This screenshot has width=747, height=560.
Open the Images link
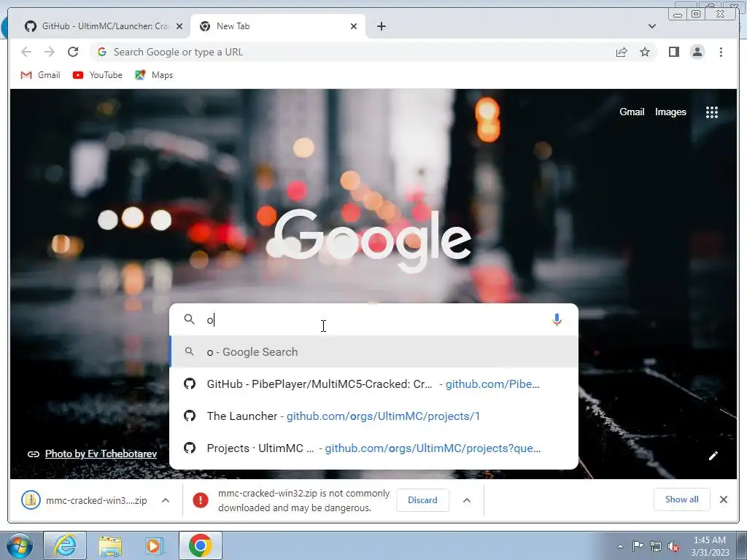[670, 112]
